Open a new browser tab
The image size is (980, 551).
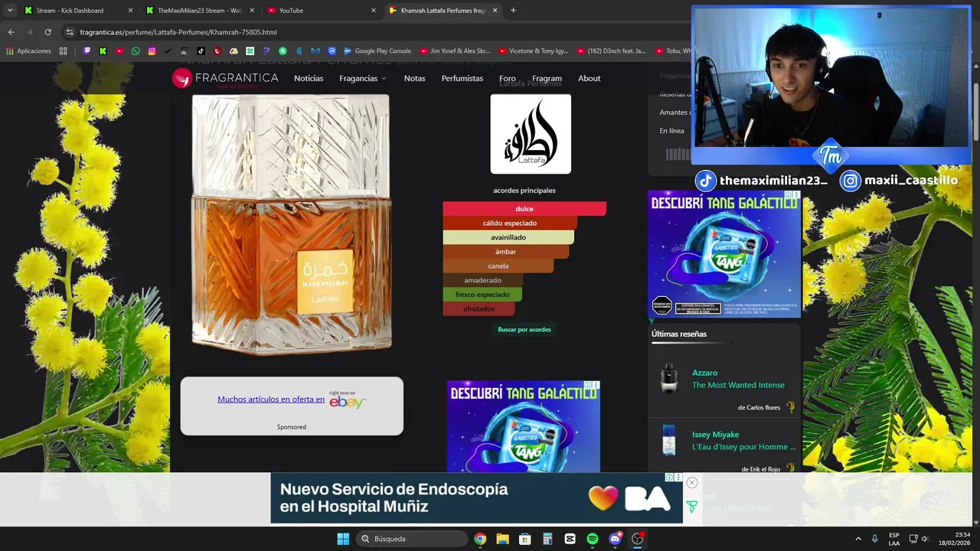pos(513,11)
